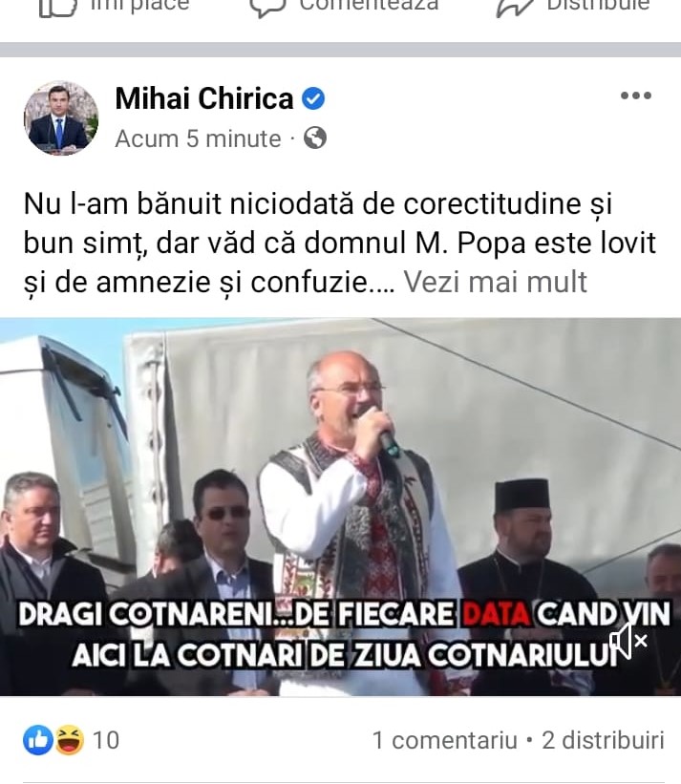Play the Cotnari speech video

click(x=340, y=506)
